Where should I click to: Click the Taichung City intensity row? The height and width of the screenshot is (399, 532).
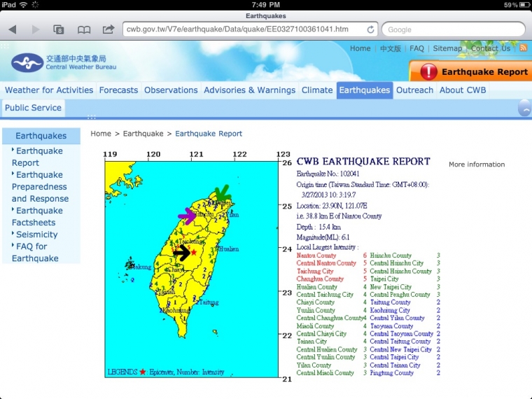tap(332, 271)
